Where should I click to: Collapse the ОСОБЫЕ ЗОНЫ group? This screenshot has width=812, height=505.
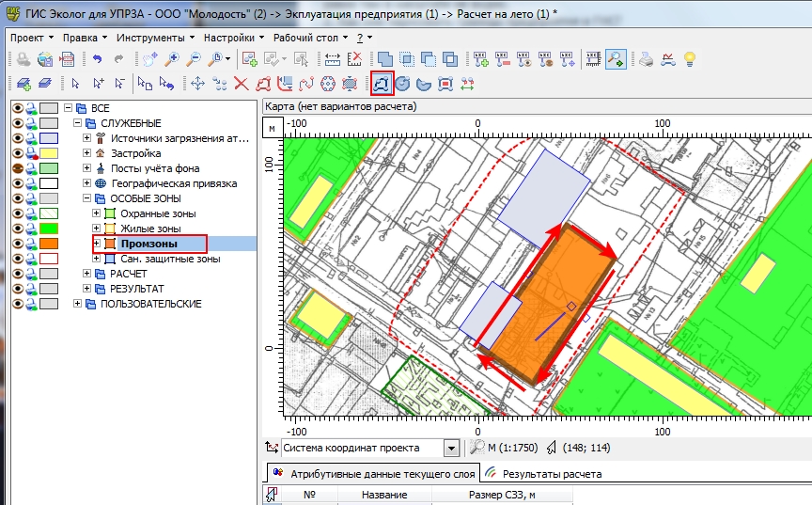click(x=86, y=198)
